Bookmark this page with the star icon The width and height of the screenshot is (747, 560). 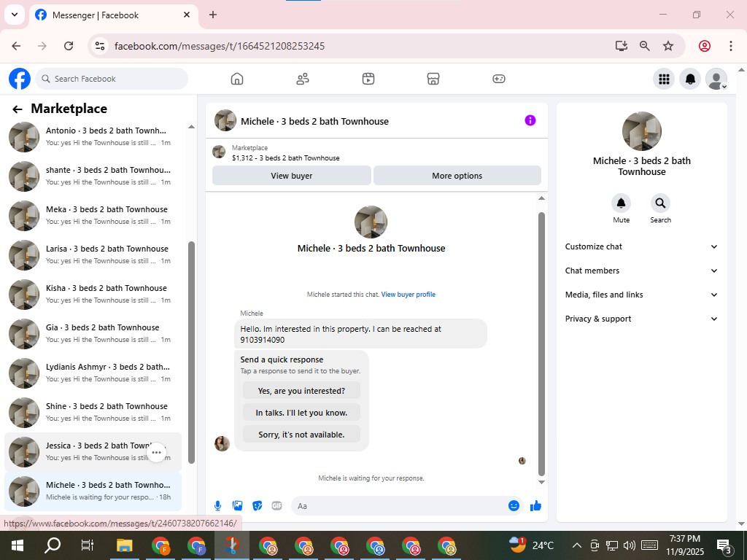point(668,46)
